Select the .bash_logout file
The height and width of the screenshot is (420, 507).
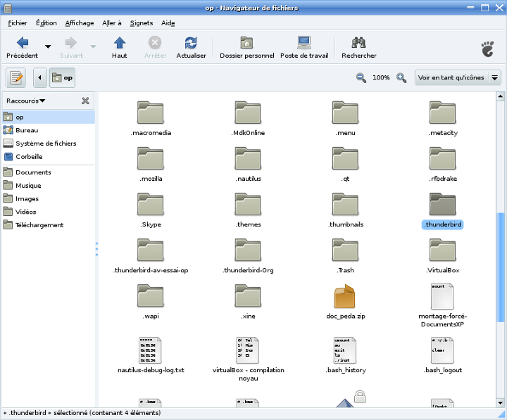pyautogui.click(x=442, y=350)
